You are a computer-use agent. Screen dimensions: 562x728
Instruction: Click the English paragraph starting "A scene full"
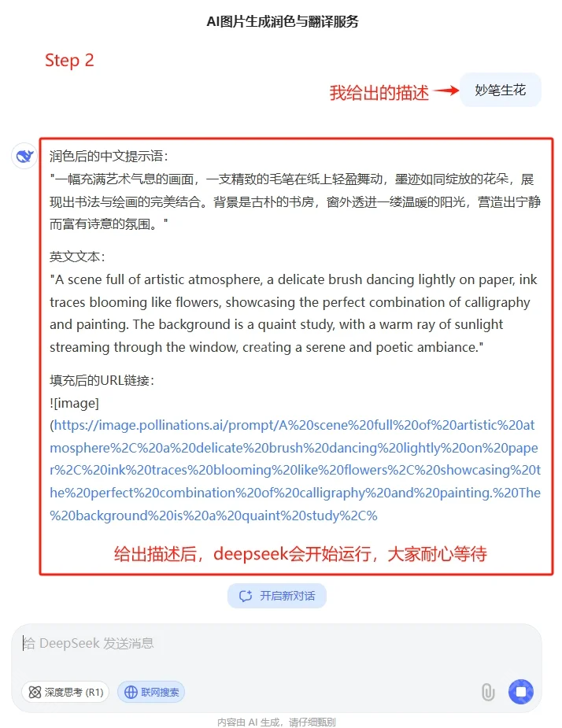294,313
